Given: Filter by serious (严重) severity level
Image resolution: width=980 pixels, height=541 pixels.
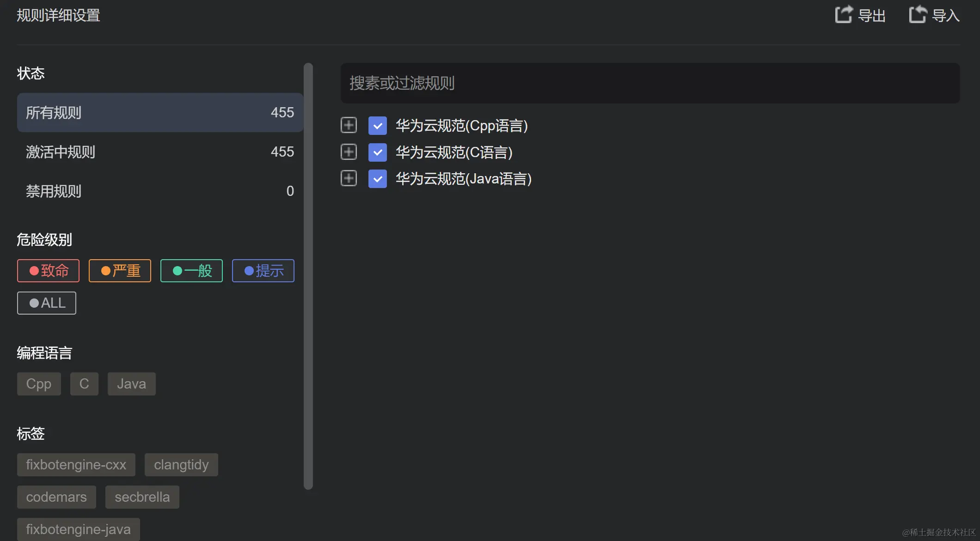Looking at the screenshot, I should click(x=120, y=271).
